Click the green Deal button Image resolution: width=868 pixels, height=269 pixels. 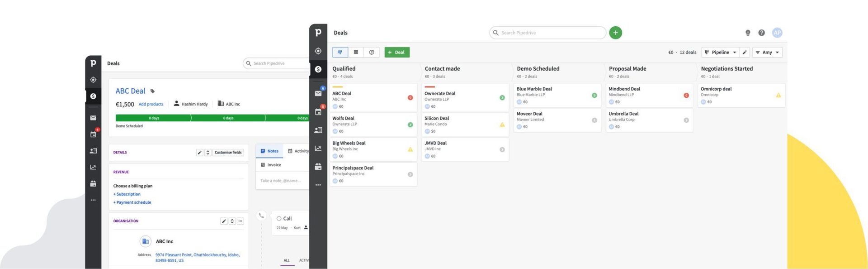coord(397,52)
